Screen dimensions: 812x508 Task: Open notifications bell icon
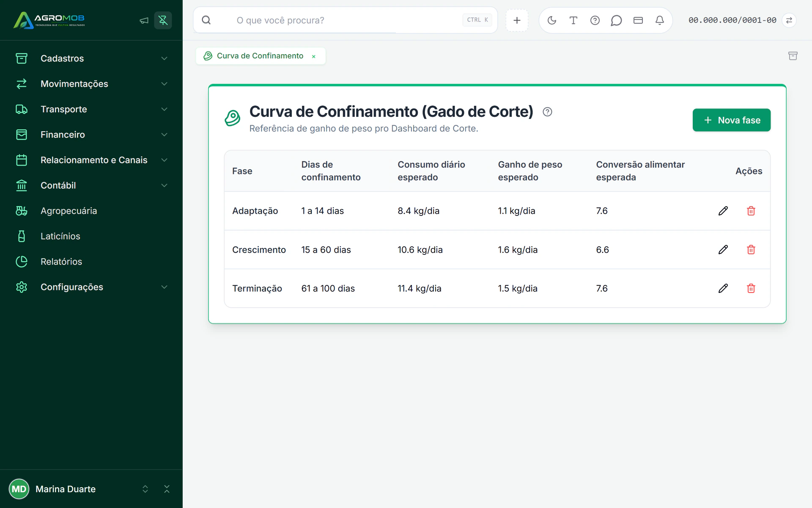(x=659, y=20)
